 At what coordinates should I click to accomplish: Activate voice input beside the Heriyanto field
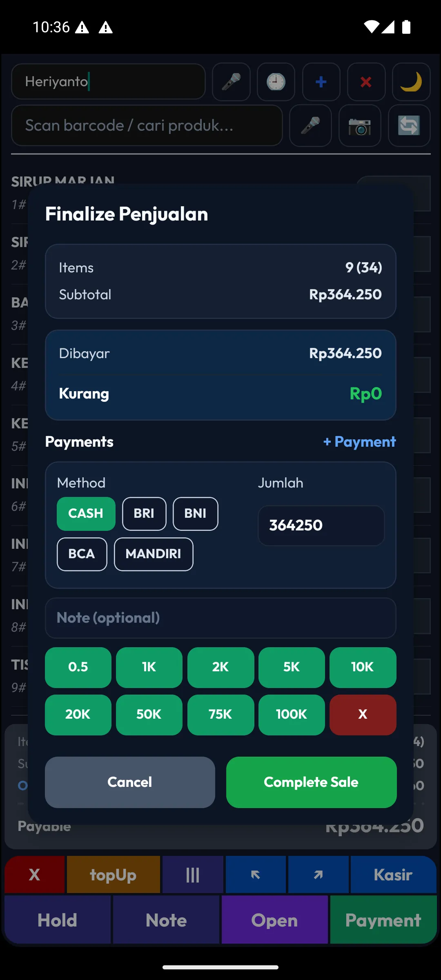tap(231, 82)
